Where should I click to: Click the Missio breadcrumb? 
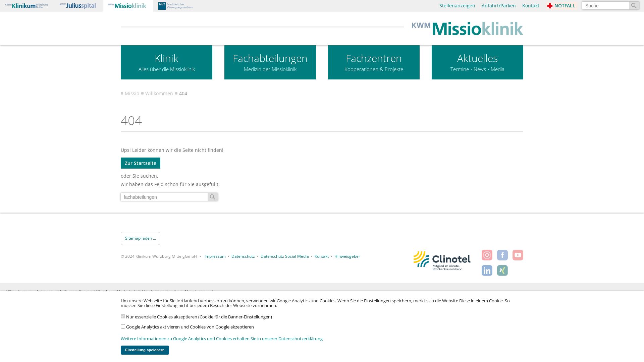pyautogui.click(x=132, y=94)
